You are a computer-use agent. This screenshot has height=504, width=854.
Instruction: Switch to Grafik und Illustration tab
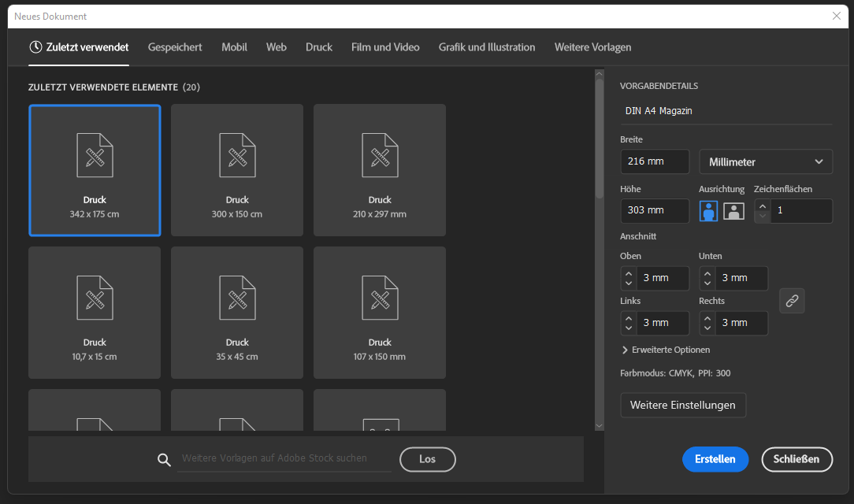[x=486, y=47]
